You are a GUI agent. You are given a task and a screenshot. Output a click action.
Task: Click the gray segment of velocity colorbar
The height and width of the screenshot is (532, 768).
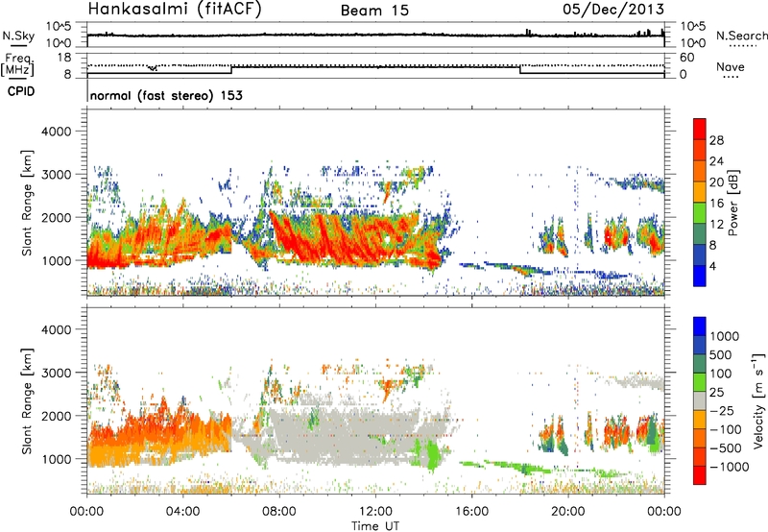coord(700,400)
